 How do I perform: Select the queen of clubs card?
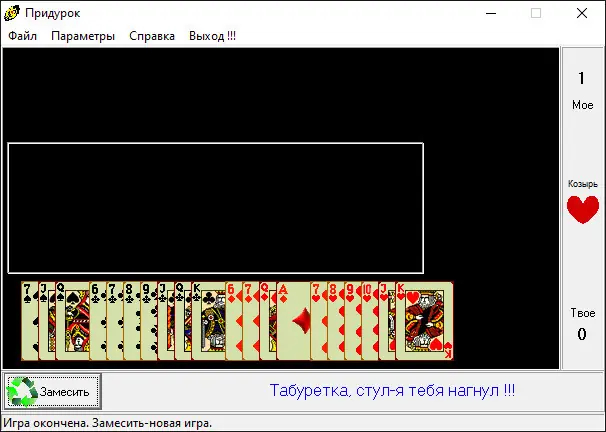tap(183, 321)
